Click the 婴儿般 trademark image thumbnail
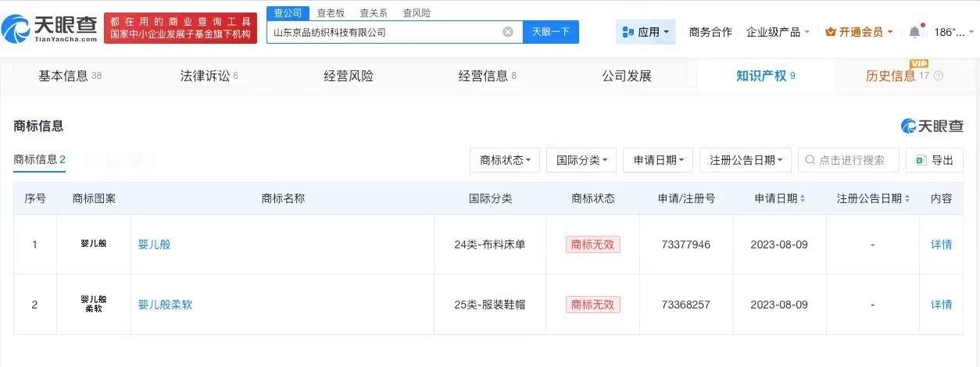Viewport: 980px width, 367px height. click(94, 244)
